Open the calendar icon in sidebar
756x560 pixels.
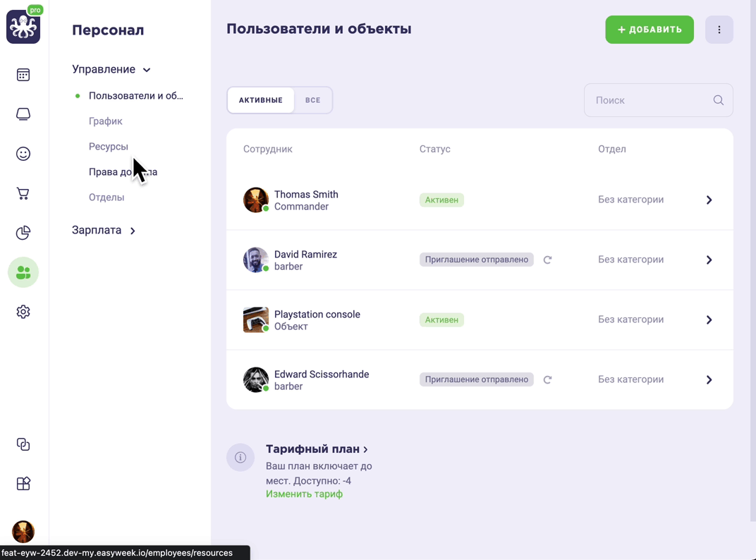tap(23, 75)
